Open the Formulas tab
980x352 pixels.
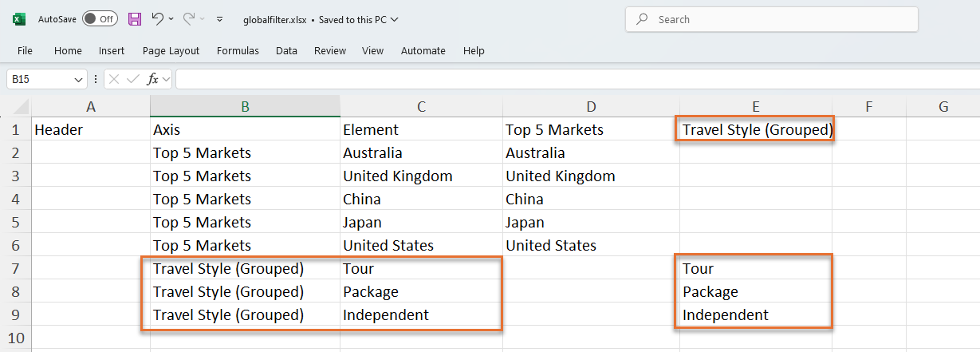pos(238,50)
